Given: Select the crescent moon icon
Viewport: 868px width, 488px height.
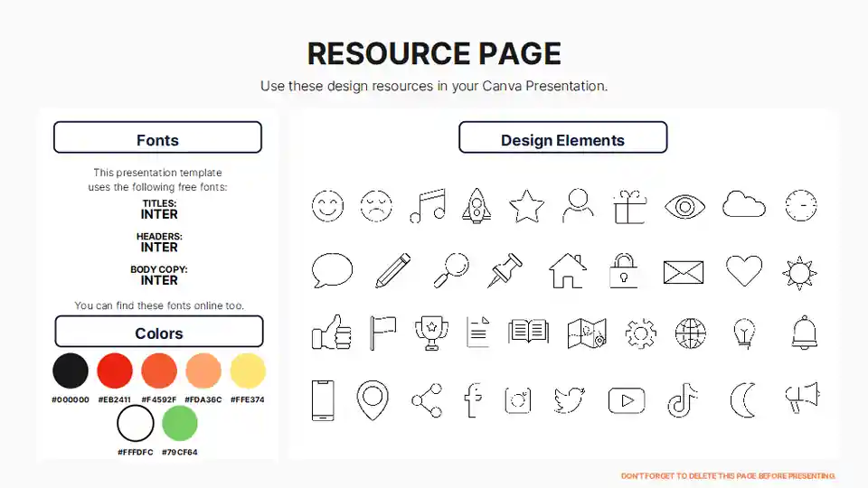Looking at the screenshot, I should click(x=743, y=399).
